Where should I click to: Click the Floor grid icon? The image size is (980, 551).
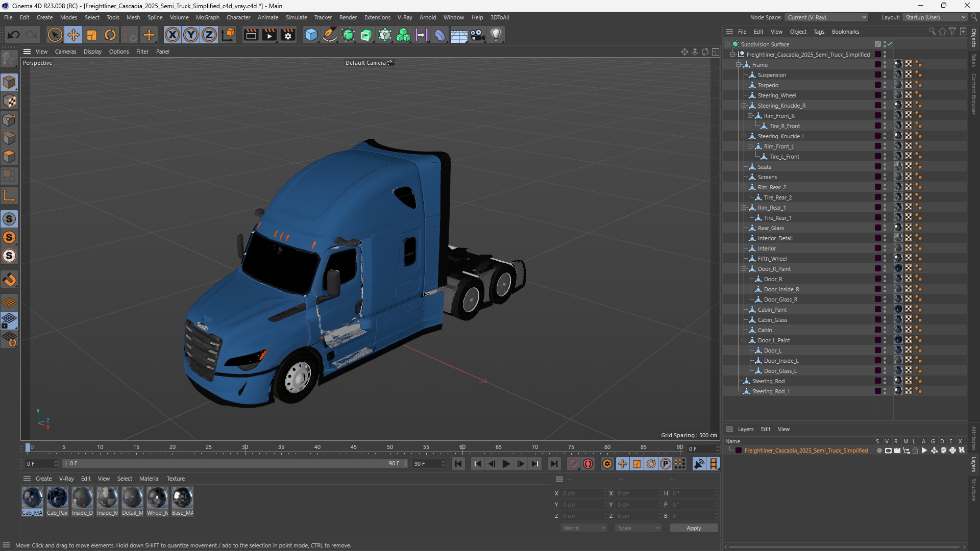pos(459,35)
